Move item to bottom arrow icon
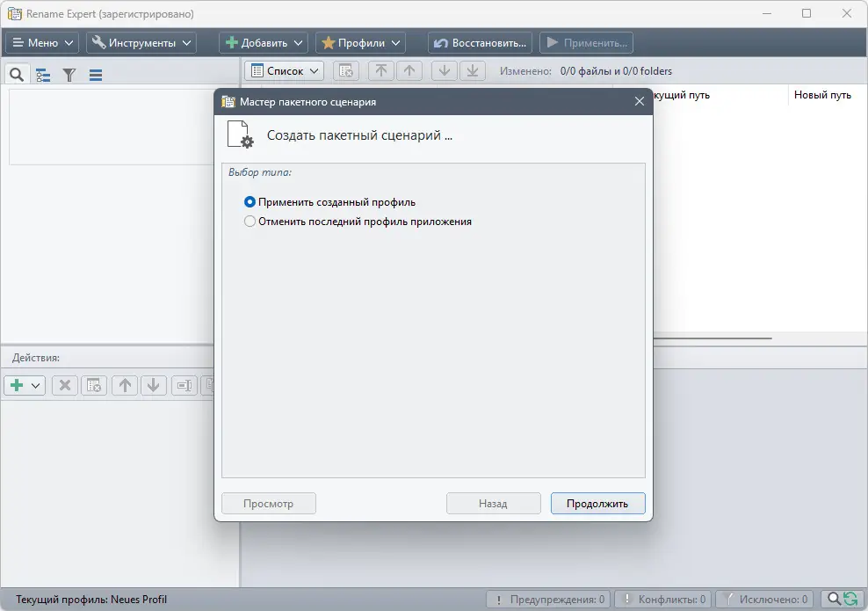 [x=473, y=71]
